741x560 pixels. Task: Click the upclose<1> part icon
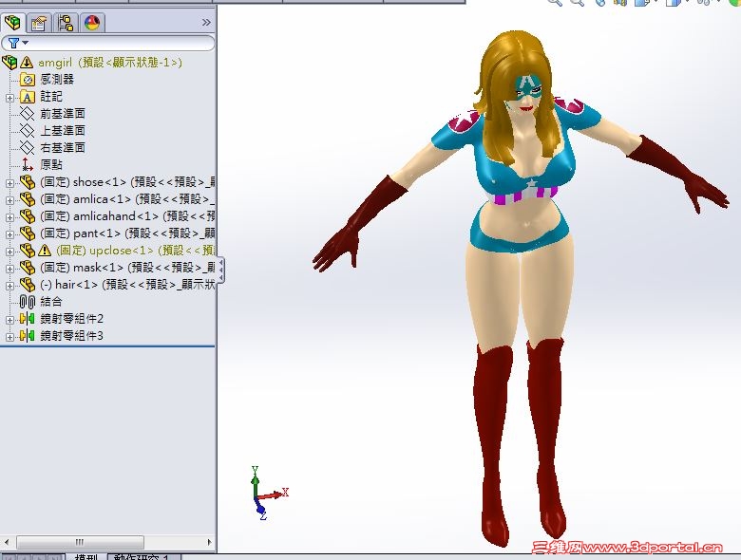(28, 251)
